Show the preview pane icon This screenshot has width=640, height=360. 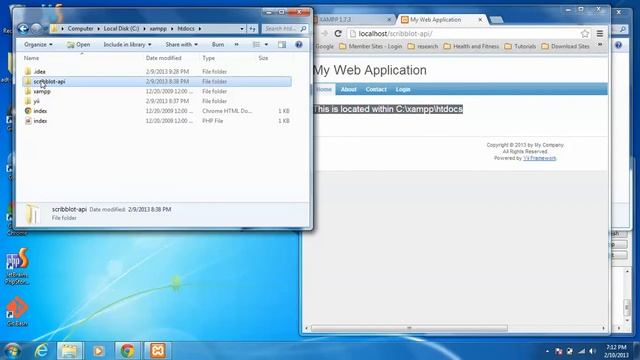pyautogui.click(x=282, y=44)
